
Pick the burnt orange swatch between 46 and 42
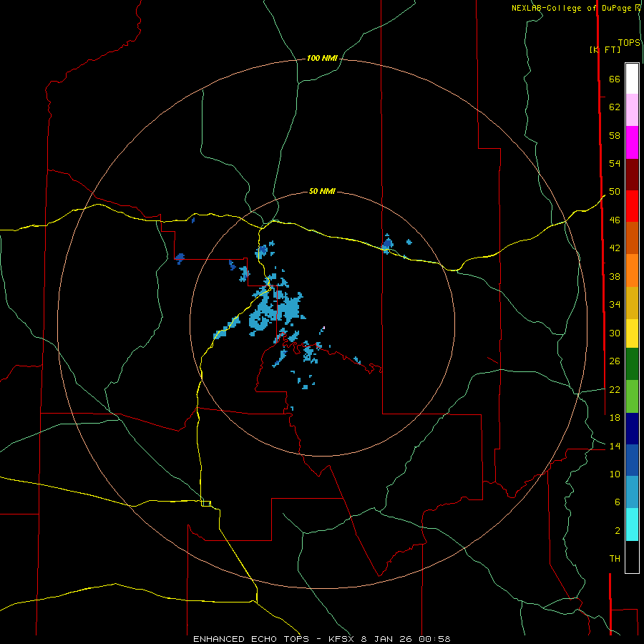click(632, 238)
